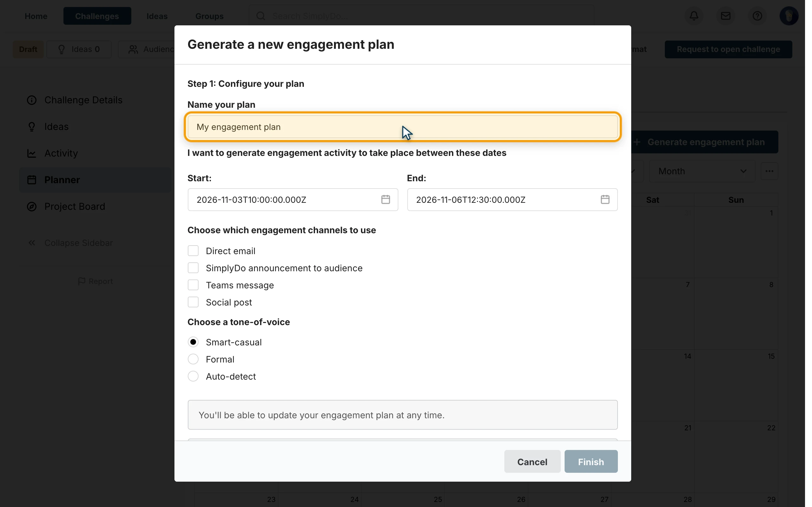Go to the Groups navigation tab

point(209,16)
